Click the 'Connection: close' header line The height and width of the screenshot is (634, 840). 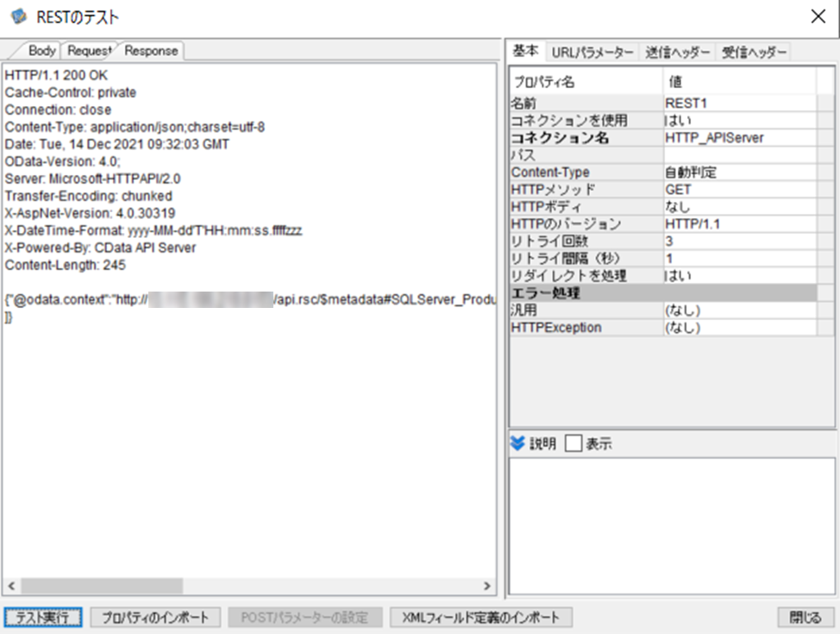(59, 110)
